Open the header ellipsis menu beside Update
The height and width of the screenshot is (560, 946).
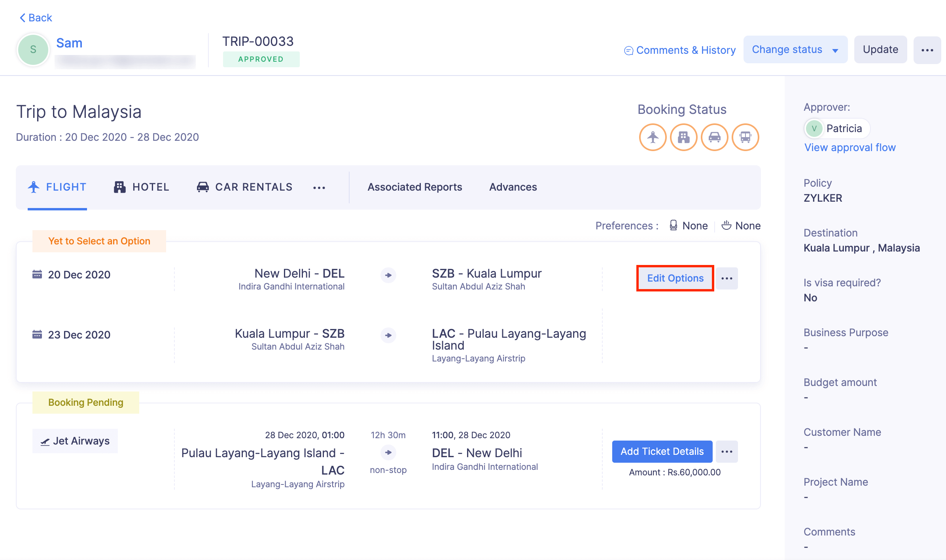coord(927,50)
